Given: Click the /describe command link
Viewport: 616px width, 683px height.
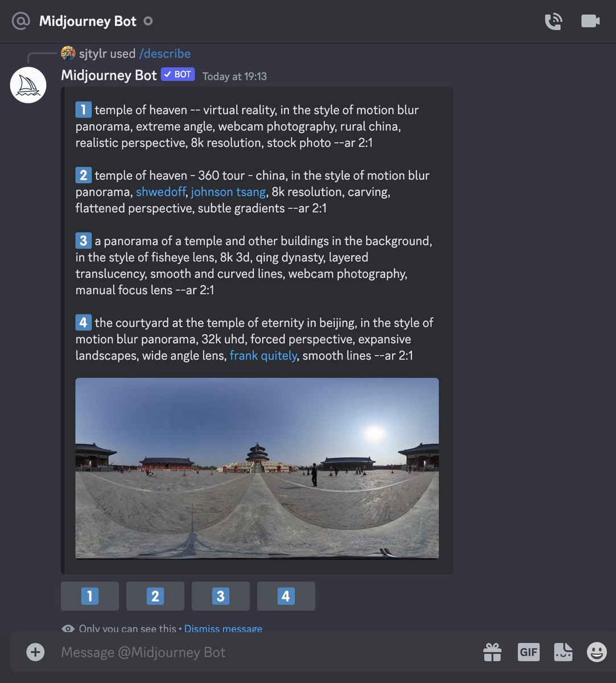Looking at the screenshot, I should (165, 54).
